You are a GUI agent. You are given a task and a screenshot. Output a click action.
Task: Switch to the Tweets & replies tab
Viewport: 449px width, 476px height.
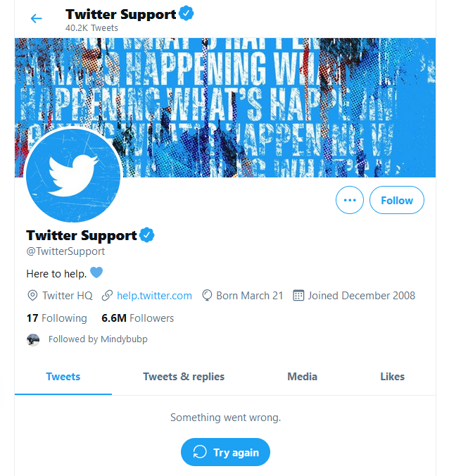(x=184, y=377)
